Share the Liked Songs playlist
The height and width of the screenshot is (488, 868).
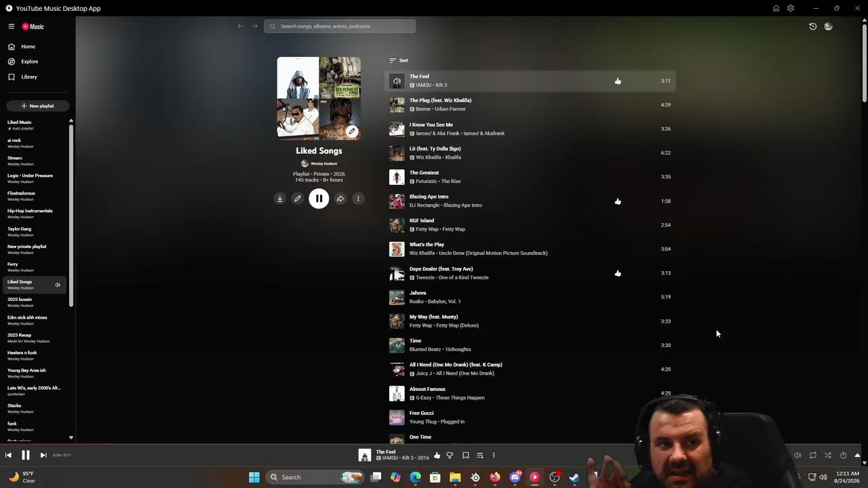pos(340,199)
